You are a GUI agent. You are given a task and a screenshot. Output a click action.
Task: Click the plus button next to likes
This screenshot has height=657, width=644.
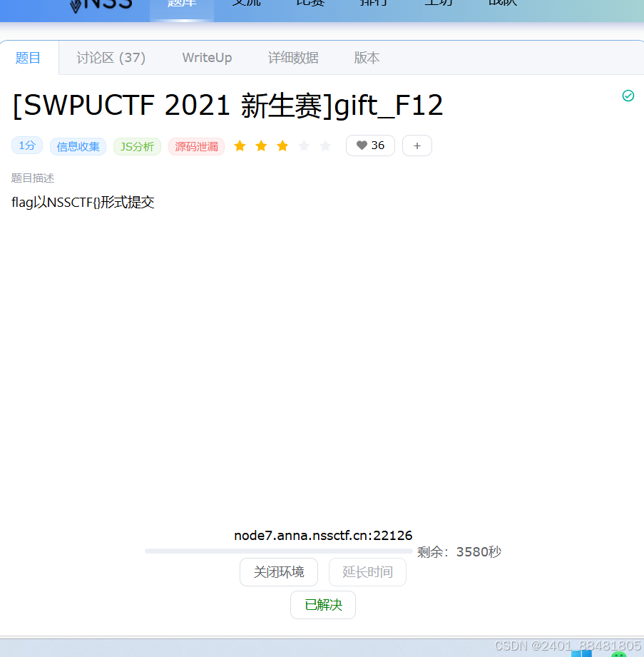(417, 146)
